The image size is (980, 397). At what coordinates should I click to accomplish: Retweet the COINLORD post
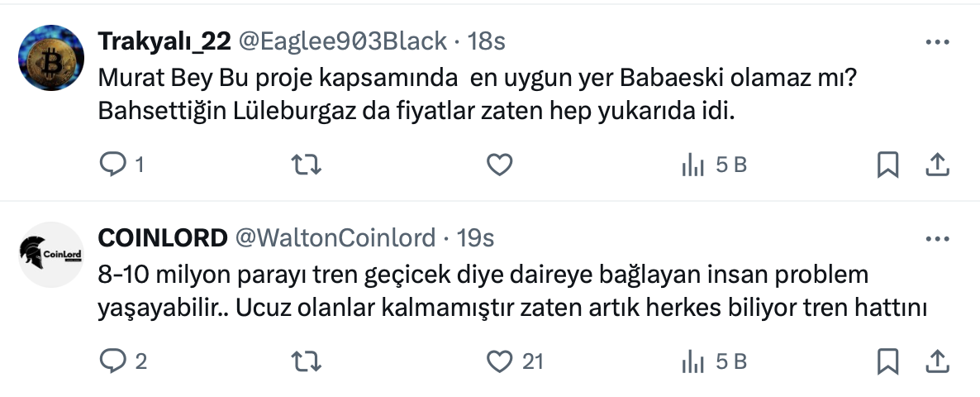point(307,361)
